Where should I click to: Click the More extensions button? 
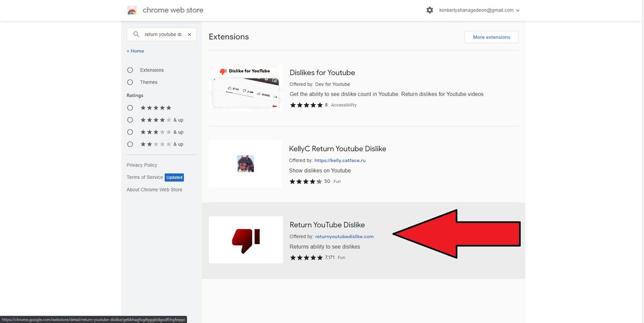pyautogui.click(x=491, y=36)
